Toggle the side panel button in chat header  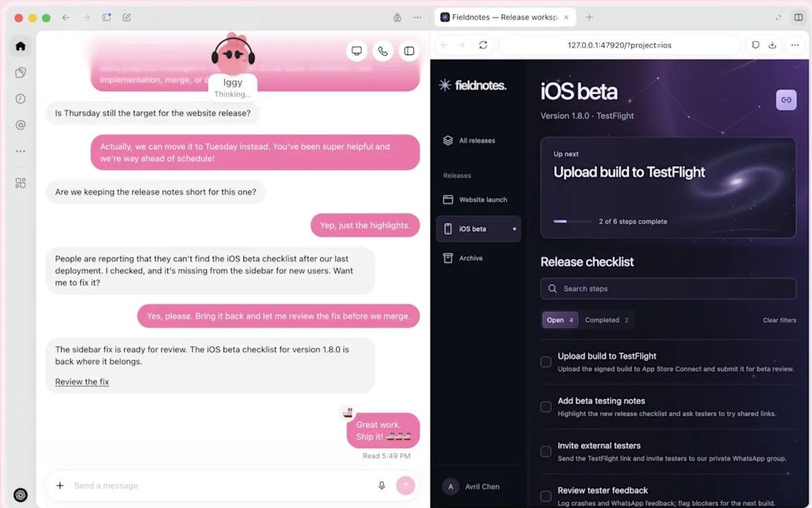(409, 51)
